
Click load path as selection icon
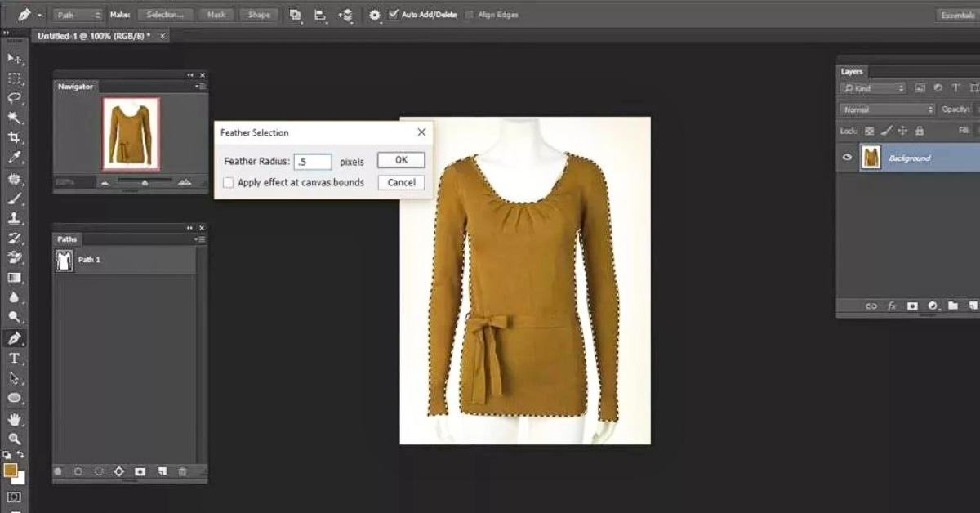click(x=99, y=471)
